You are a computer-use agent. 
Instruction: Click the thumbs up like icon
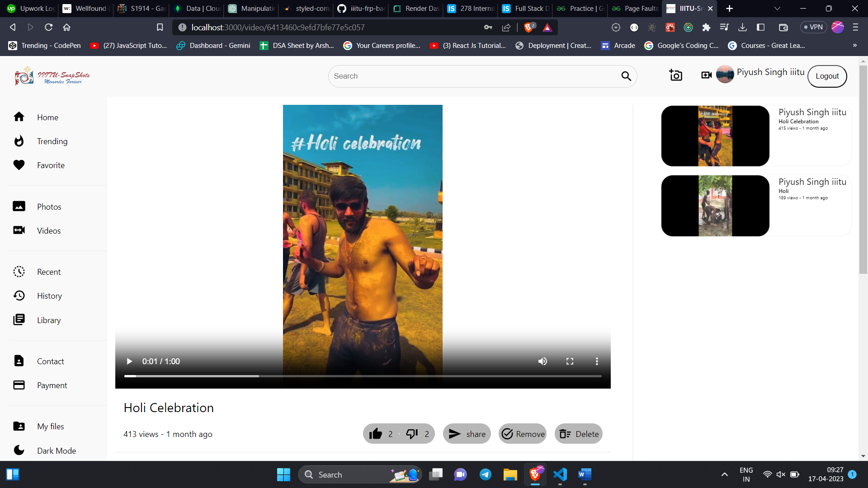pyautogui.click(x=375, y=434)
